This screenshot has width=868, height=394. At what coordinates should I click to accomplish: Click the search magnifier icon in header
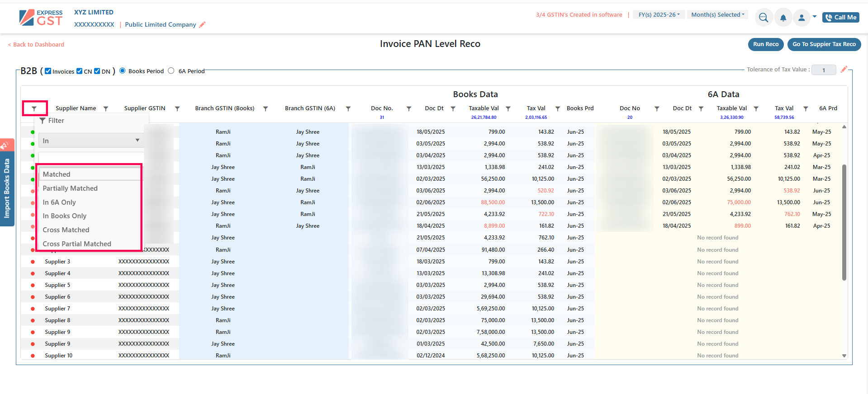pyautogui.click(x=763, y=18)
